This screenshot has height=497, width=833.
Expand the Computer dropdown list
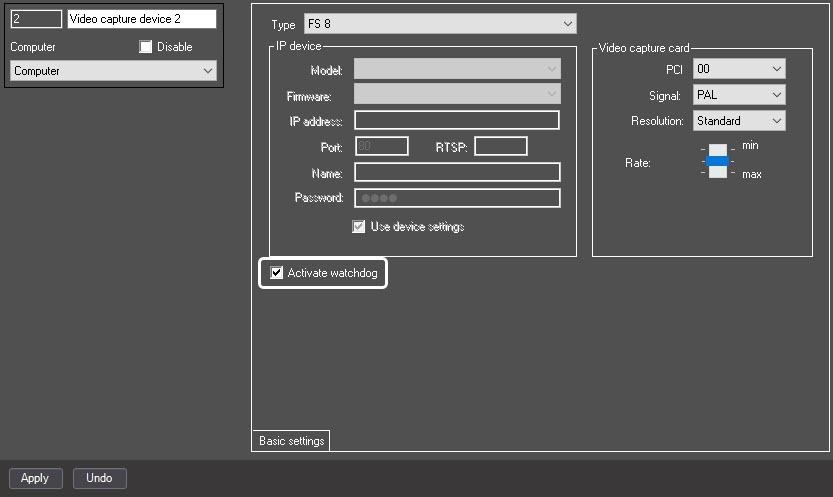[113, 71]
